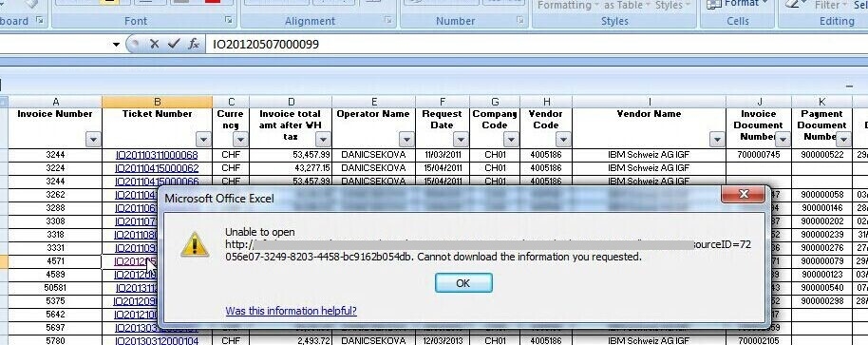This screenshot has height=345, width=868.
Task: Follow the 'Was this information helpful?' link
Action: (292, 311)
